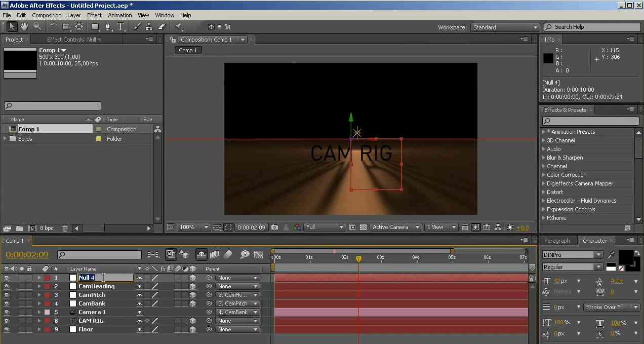Click the Take Snapshot camera icon
The width and height of the screenshot is (644, 344).
pos(274,227)
